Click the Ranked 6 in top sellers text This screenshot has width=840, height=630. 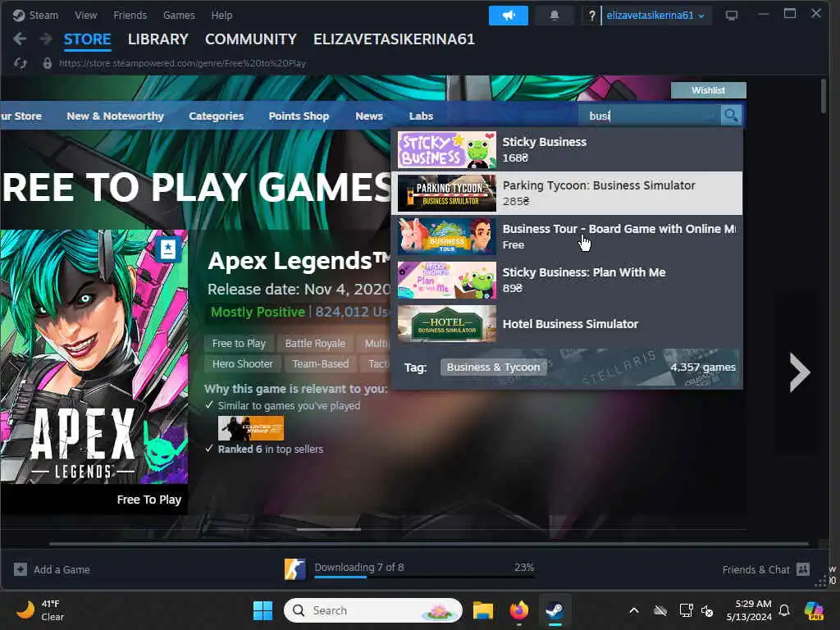point(271,449)
